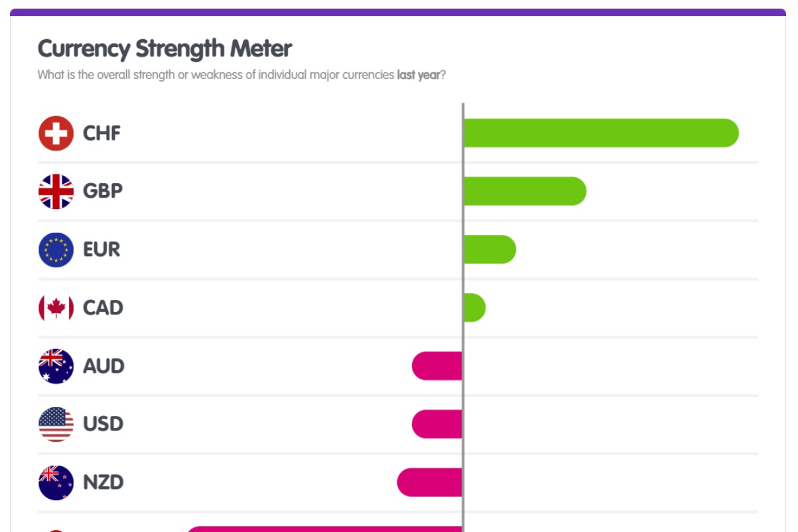Screen dimensions: 798x532
Task: Click the NZD currency label
Action: pyautogui.click(x=103, y=482)
